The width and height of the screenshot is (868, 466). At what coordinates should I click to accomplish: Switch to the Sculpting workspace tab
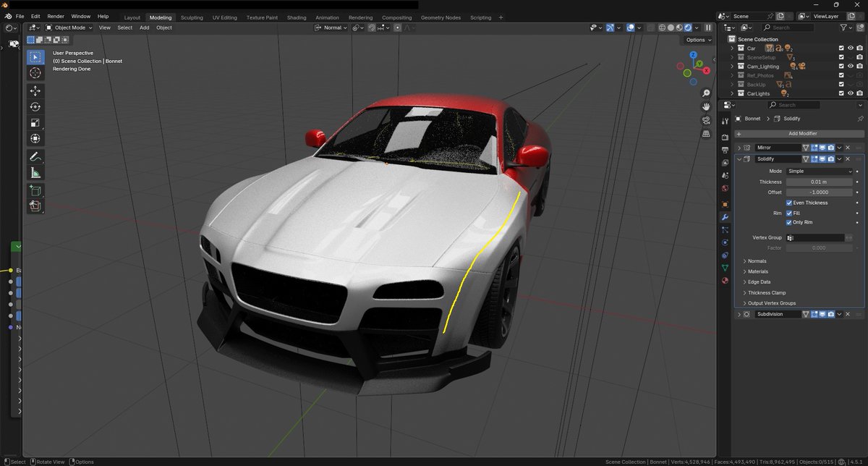[x=192, y=17]
